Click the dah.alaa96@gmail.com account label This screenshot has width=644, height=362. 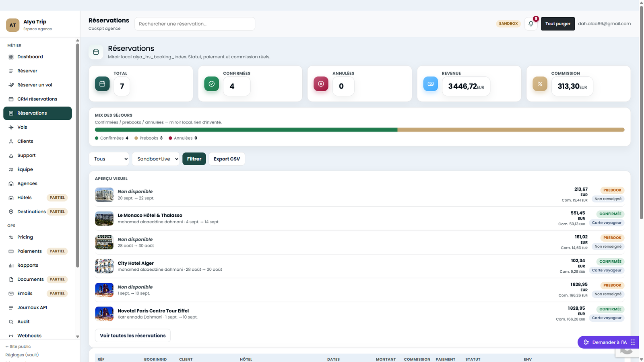(605, 24)
